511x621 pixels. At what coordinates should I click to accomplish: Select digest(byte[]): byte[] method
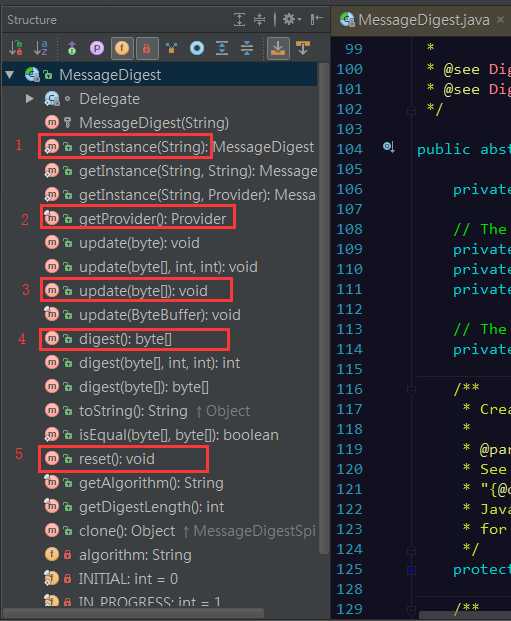pyautogui.click(x=159, y=387)
